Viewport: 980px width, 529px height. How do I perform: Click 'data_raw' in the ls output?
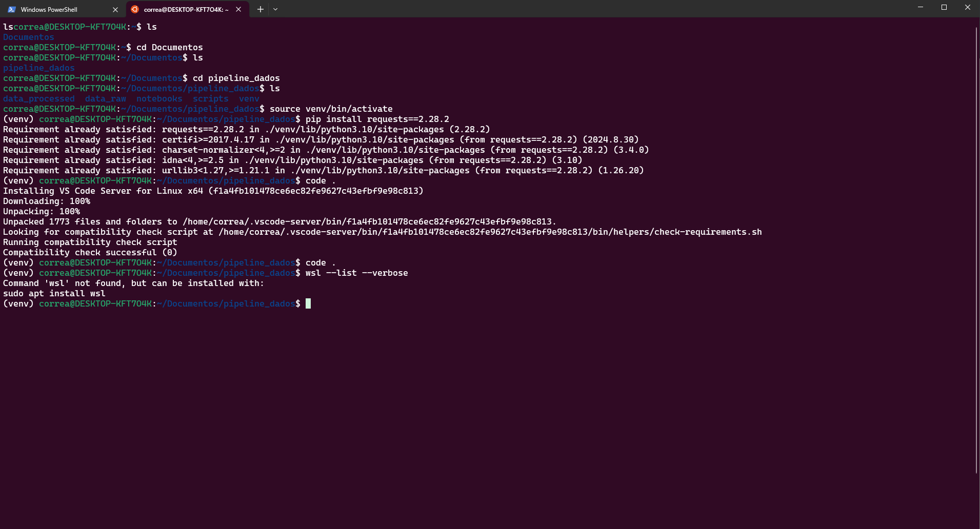[106, 98]
